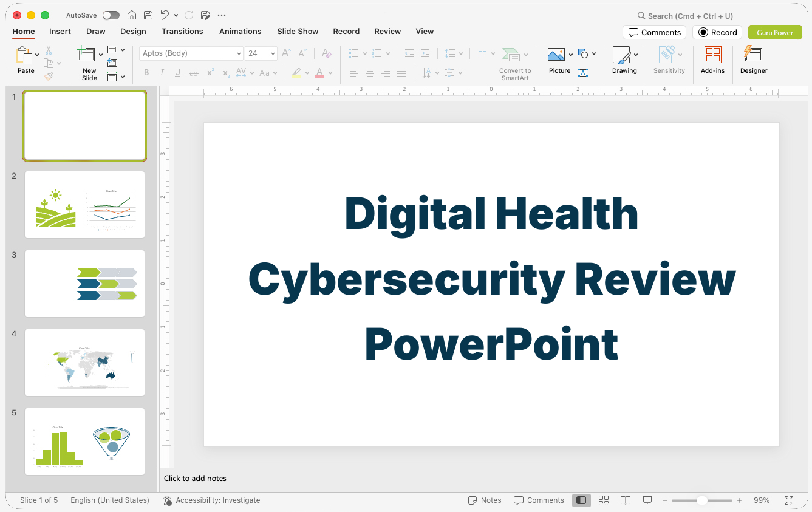Launch the Designer pane
Screen dimensions: 812x512
(754, 61)
